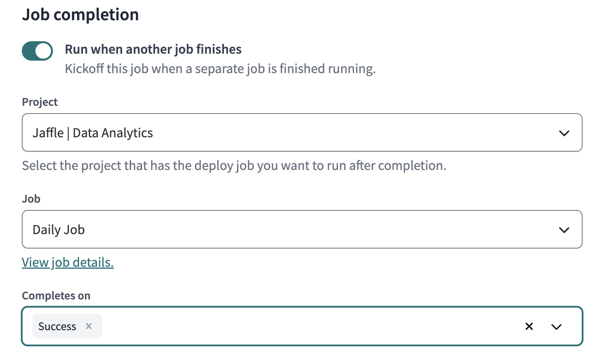
Task: Click the Success status chip
Action: (x=57, y=326)
